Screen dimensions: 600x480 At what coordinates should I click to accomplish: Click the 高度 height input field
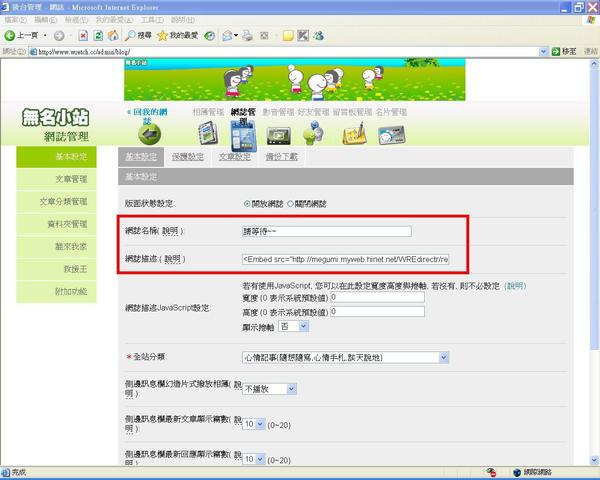pyautogui.click(x=377, y=312)
